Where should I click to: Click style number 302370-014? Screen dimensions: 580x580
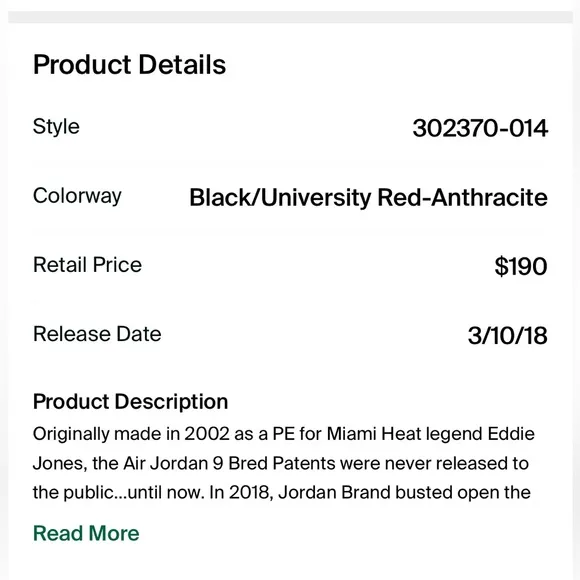click(480, 128)
